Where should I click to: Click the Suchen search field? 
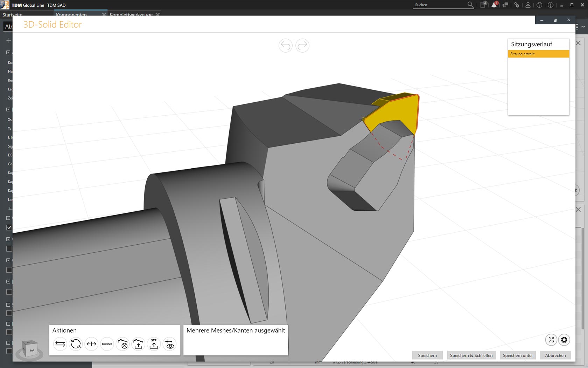tap(440, 5)
